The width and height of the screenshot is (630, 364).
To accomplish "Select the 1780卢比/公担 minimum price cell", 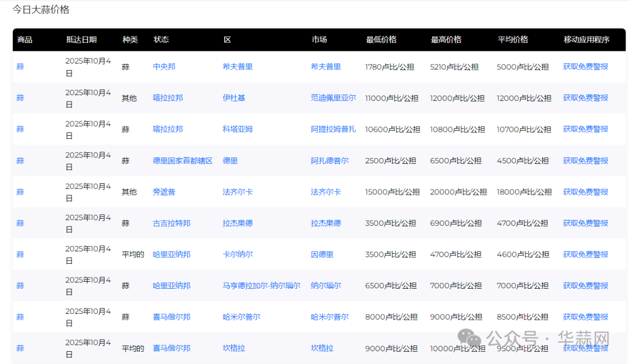I will point(389,67).
